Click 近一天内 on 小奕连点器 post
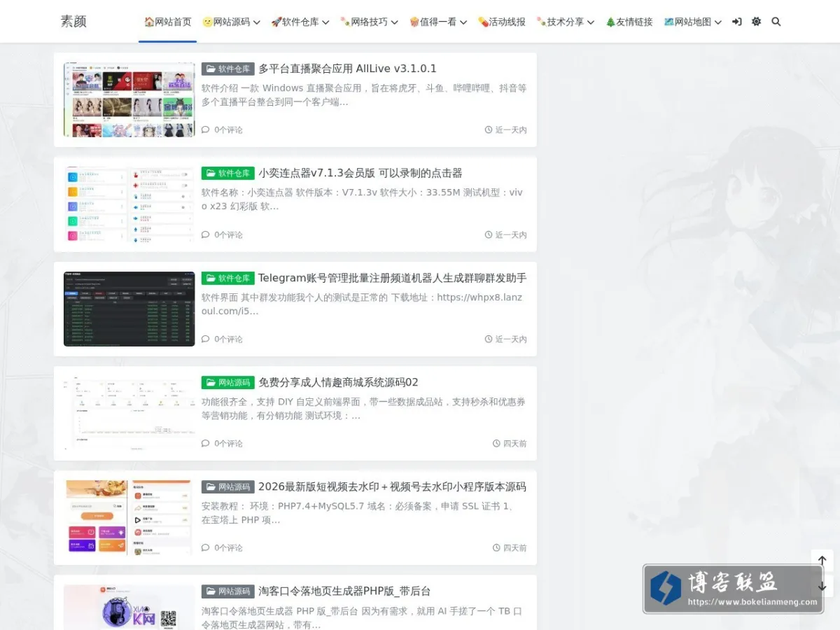Viewport: 840px width, 630px height. pyautogui.click(x=511, y=234)
